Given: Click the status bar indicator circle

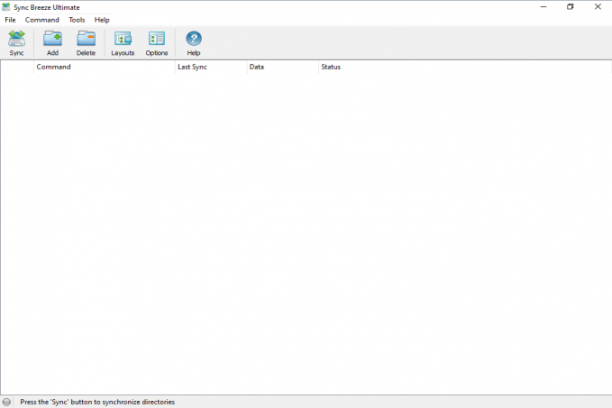Looking at the screenshot, I should pyautogui.click(x=7, y=402).
